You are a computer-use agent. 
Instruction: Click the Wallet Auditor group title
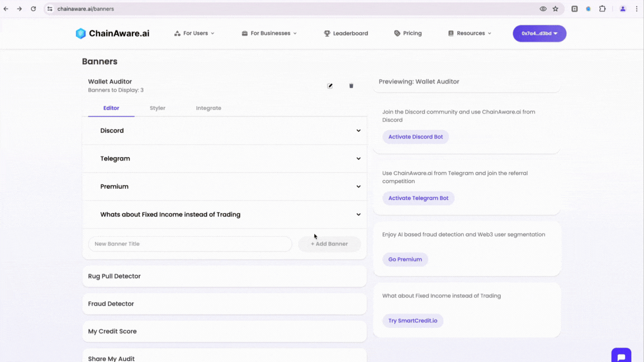click(x=110, y=82)
